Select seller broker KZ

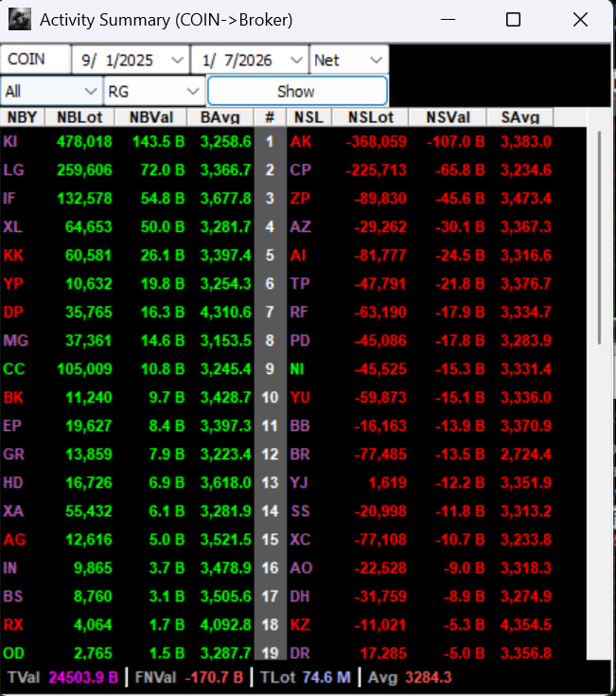coord(300,625)
